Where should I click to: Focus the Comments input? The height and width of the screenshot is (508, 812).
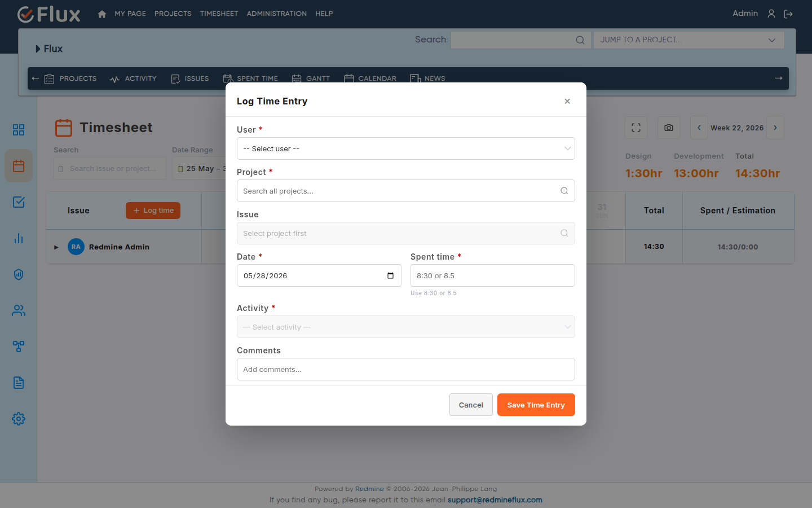coord(406,369)
